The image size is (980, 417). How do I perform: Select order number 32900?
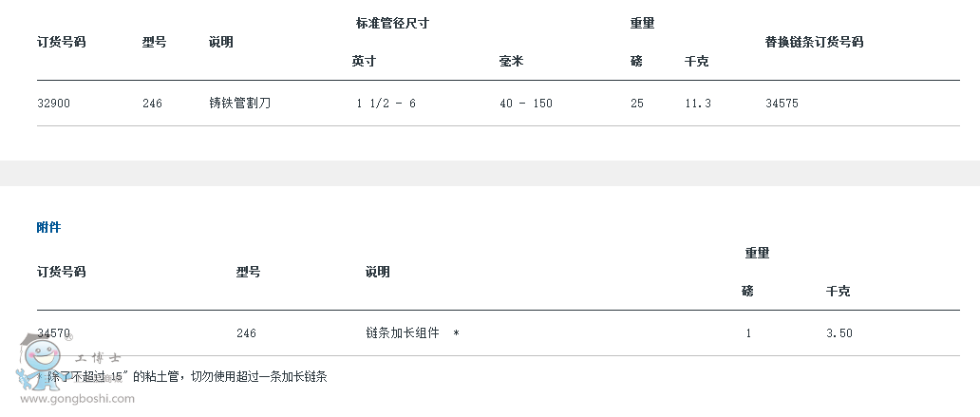coord(54,104)
